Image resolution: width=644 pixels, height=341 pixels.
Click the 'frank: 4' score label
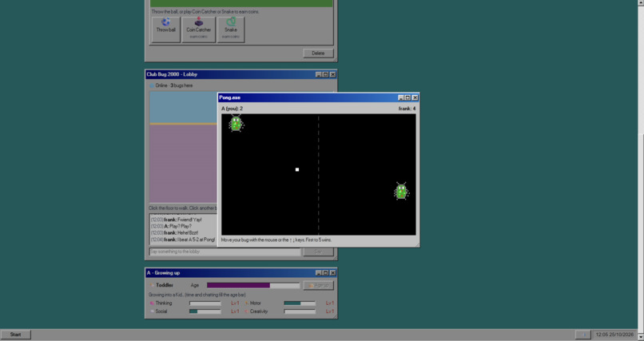(x=407, y=109)
